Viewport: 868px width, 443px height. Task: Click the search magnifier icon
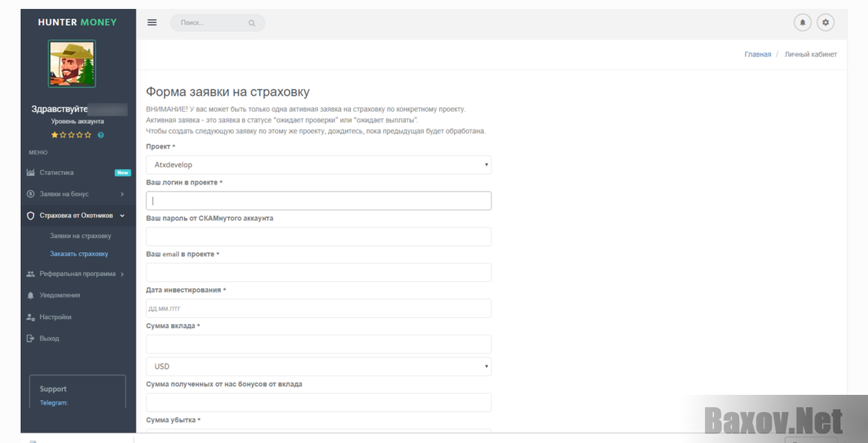[251, 23]
